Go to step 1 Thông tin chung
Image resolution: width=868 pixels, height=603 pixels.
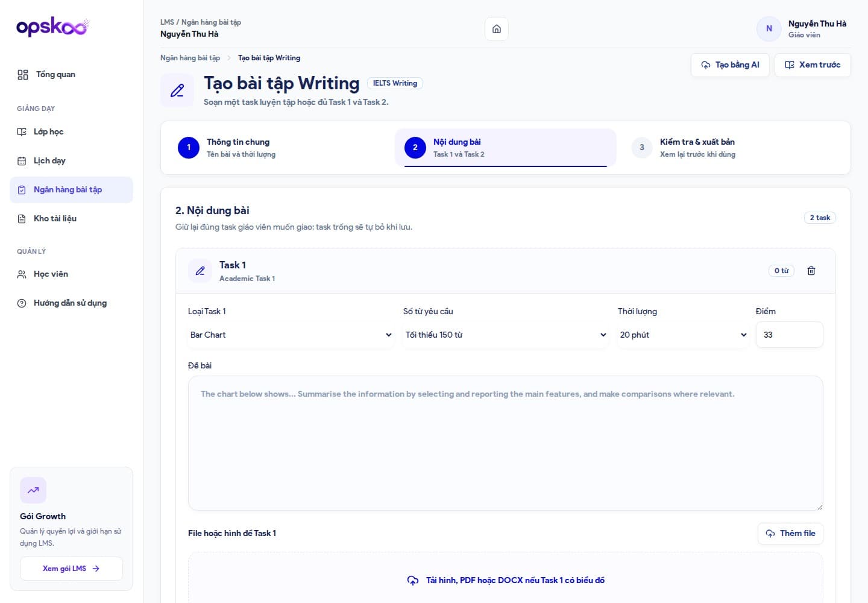[x=279, y=148]
